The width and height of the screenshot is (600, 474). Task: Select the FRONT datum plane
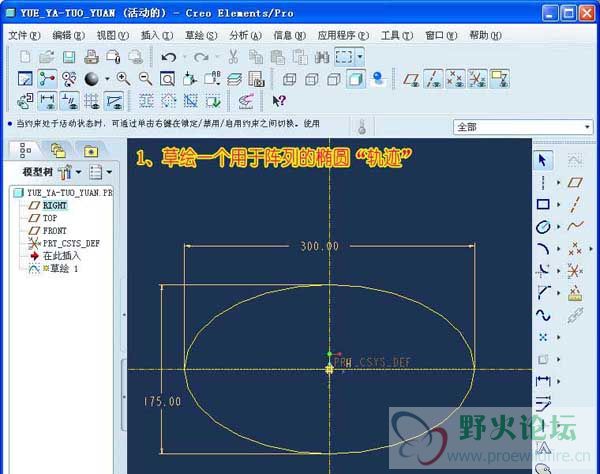[x=55, y=231]
